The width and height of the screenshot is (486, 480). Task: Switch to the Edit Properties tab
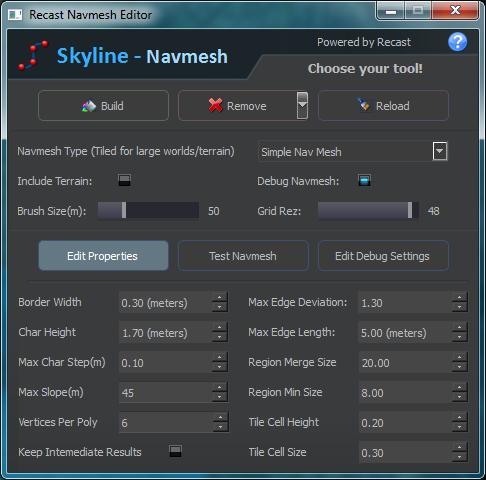[103, 256]
